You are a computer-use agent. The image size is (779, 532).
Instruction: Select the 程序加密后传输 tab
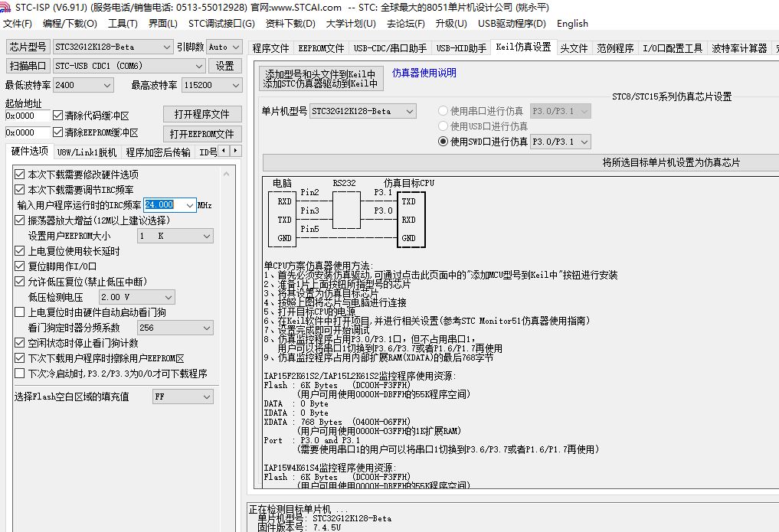click(x=158, y=152)
